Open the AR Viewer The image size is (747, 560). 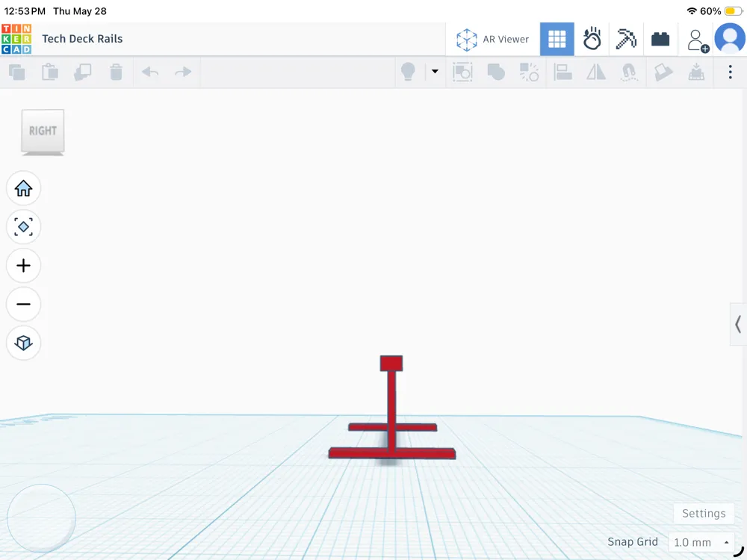(492, 39)
